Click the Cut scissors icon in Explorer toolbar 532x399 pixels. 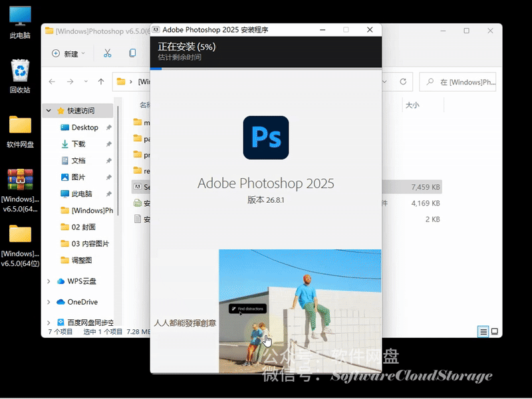[107, 53]
